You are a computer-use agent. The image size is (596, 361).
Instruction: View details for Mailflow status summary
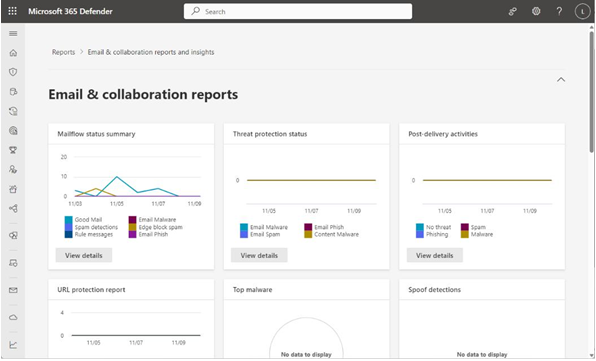click(84, 255)
